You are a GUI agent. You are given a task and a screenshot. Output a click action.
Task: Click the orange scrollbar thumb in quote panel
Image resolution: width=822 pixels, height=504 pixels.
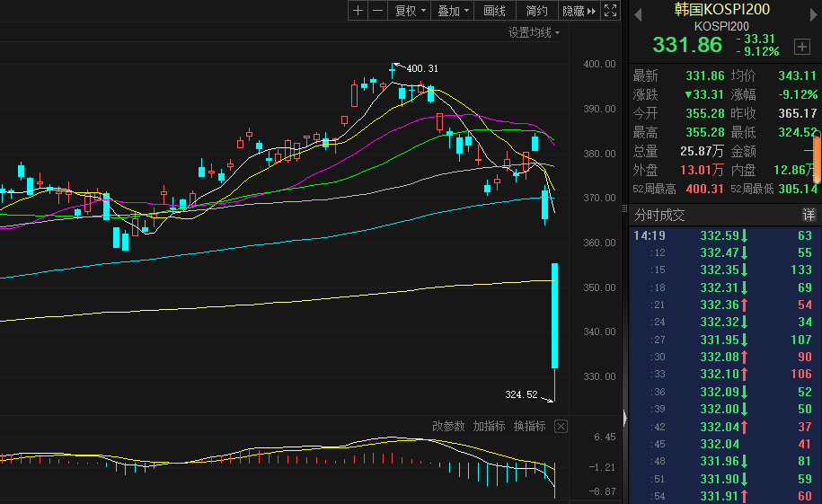coord(817,158)
